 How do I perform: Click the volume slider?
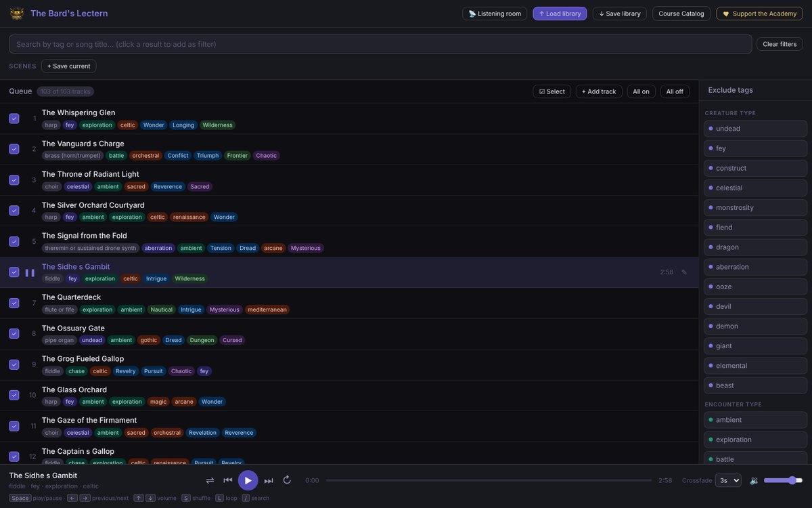[x=783, y=480]
